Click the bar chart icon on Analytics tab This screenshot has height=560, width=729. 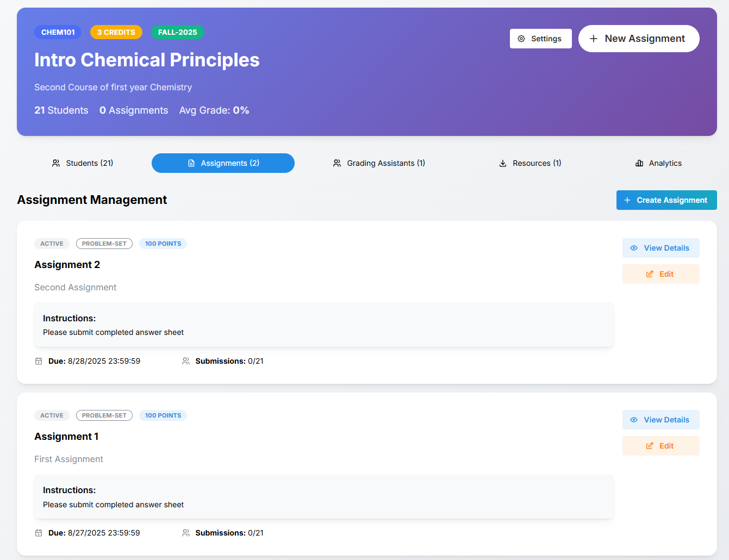(639, 163)
